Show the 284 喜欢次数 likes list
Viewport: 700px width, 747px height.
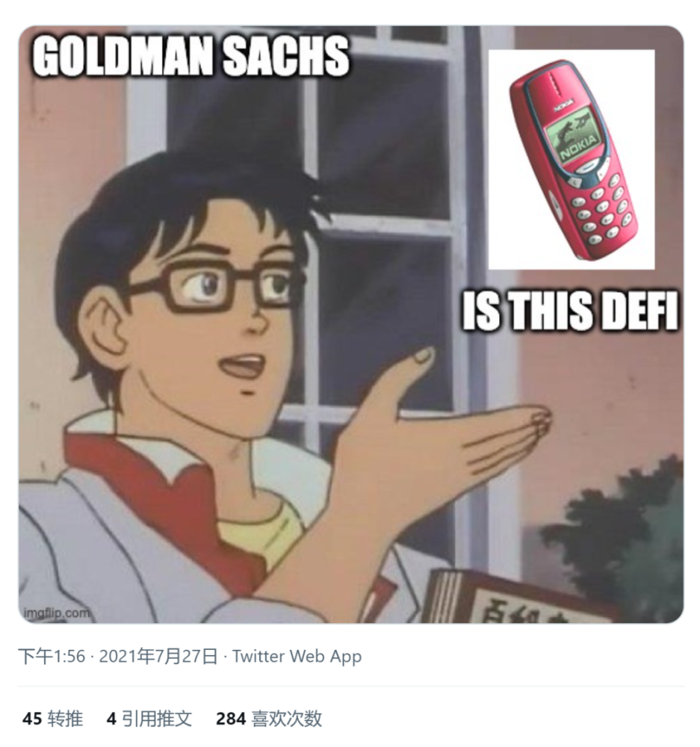pyautogui.click(x=269, y=719)
